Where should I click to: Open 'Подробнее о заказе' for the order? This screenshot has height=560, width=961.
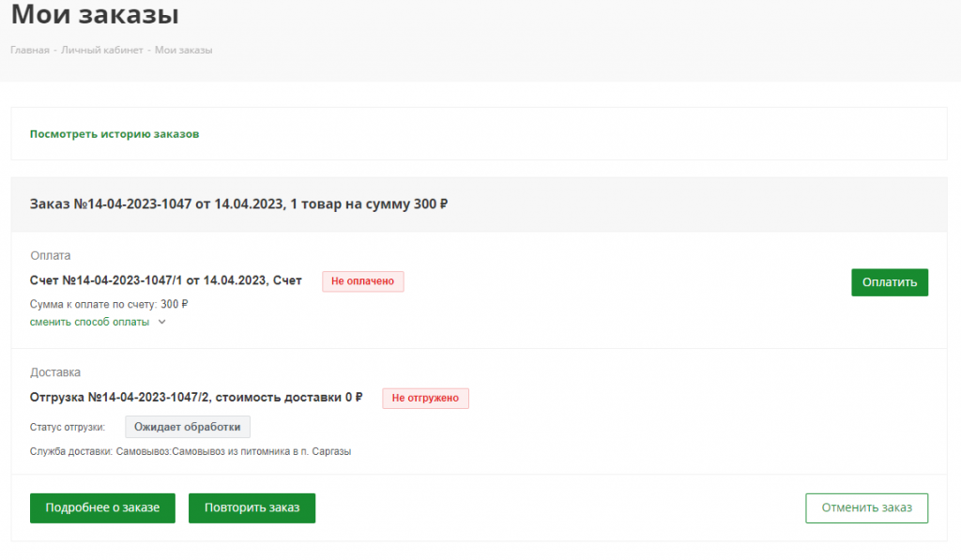pos(102,507)
